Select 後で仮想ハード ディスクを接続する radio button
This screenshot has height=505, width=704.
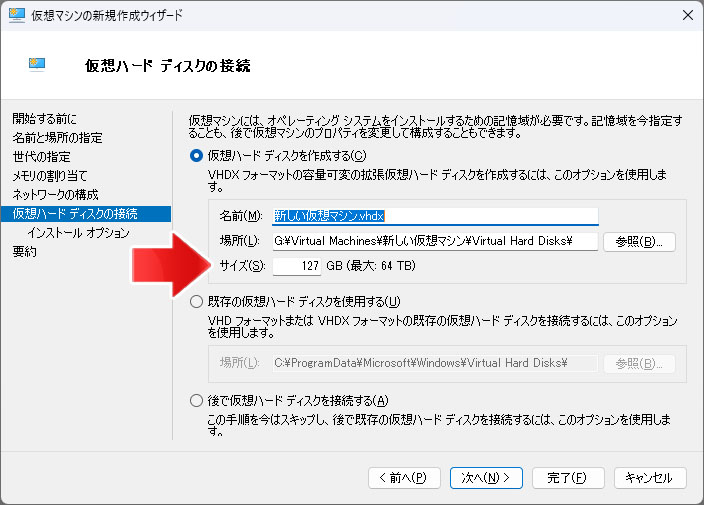click(196, 400)
